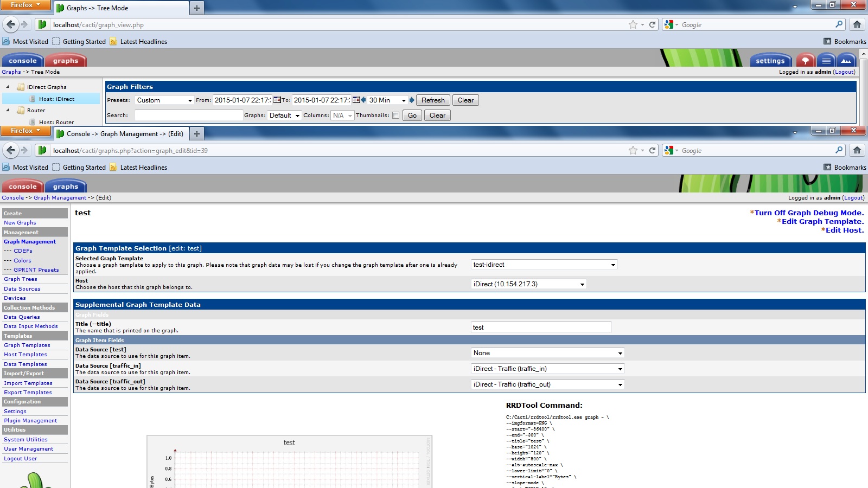
Task: Click the Go button in Graph Filters
Action: pos(412,115)
